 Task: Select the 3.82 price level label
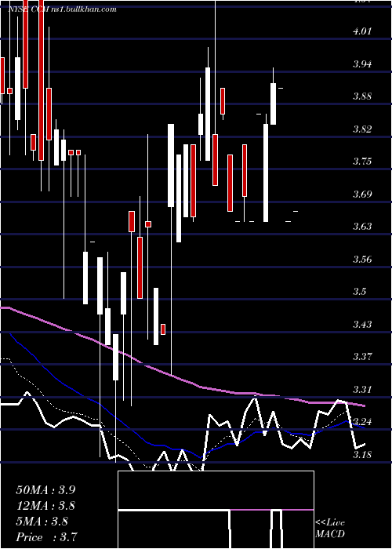(362, 129)
